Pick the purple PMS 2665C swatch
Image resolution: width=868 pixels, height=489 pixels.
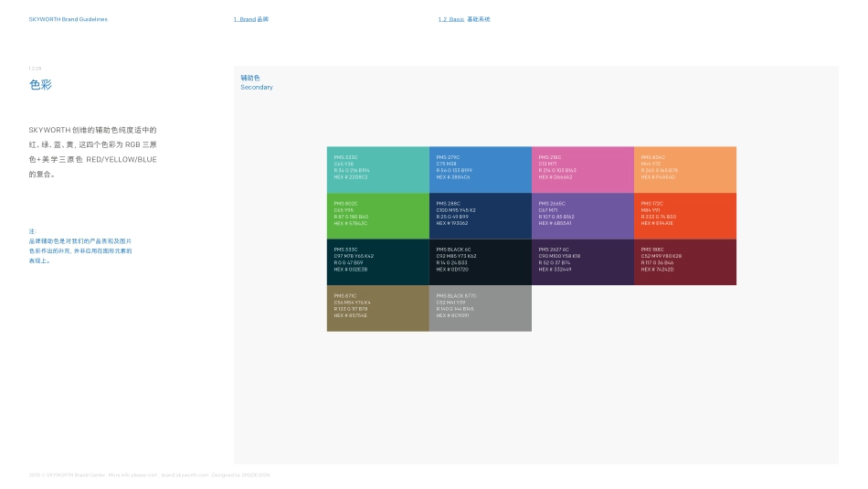coord(582,216)
